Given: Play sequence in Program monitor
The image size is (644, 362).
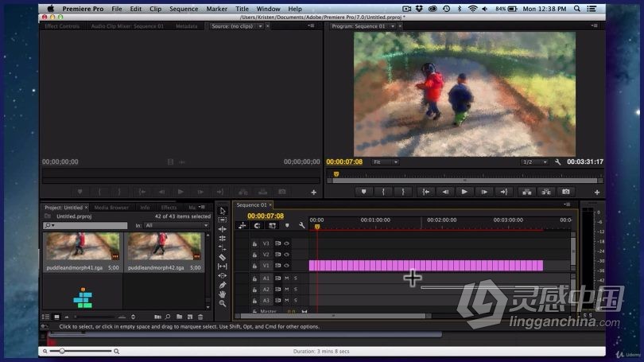Looking at the screenshot, I should (464, 192).
